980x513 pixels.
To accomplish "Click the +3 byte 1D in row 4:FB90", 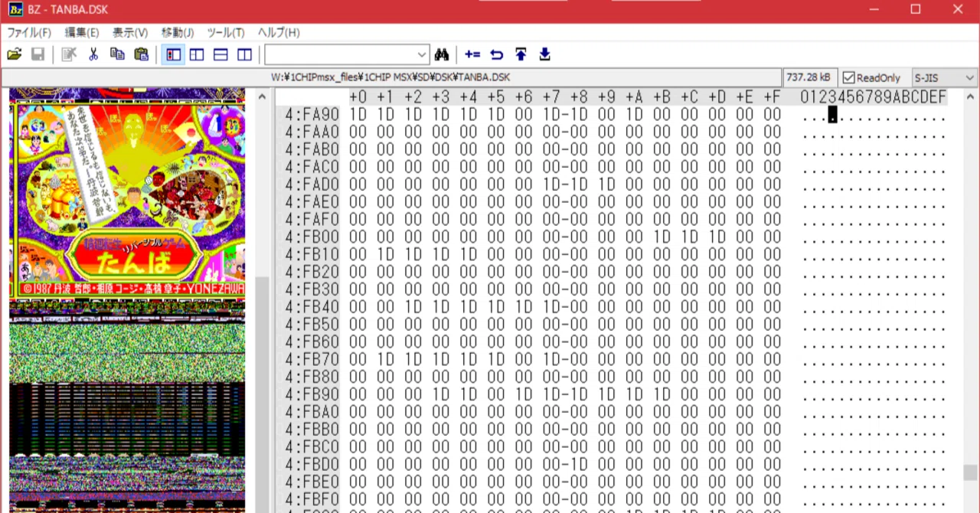I will [x=441, y=394].
